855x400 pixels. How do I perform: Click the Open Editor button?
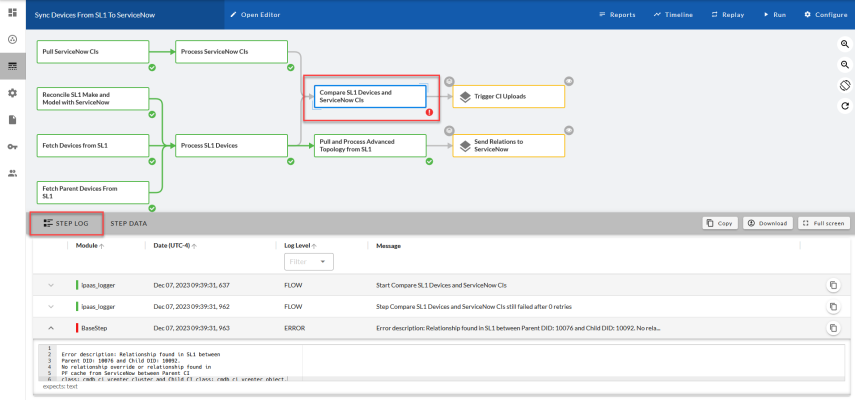[x=257, y=15]
